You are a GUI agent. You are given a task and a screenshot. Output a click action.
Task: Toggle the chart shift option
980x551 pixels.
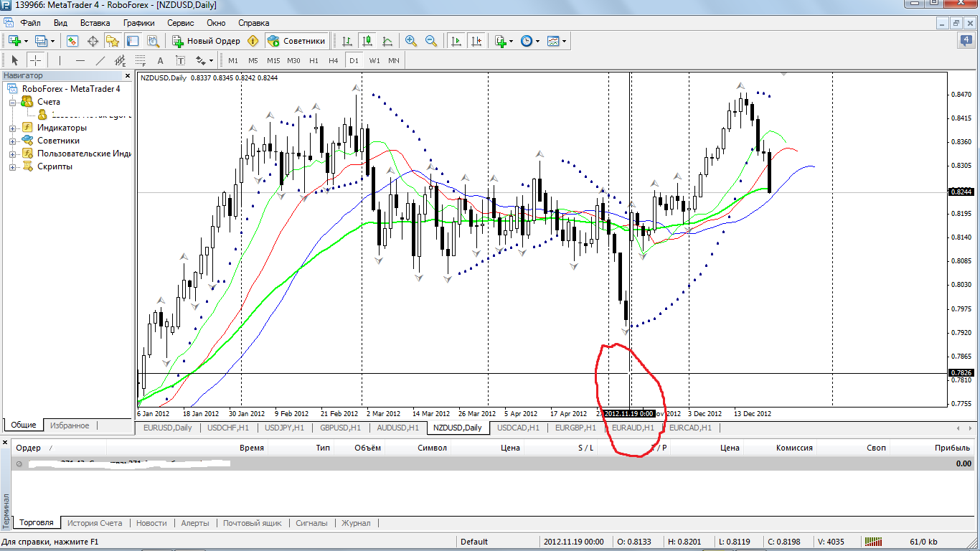476,41
